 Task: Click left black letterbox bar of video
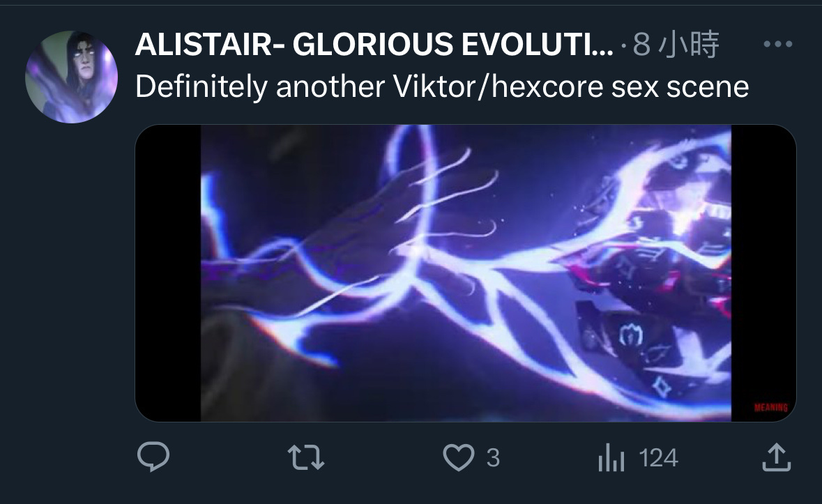tap(168, 273)
